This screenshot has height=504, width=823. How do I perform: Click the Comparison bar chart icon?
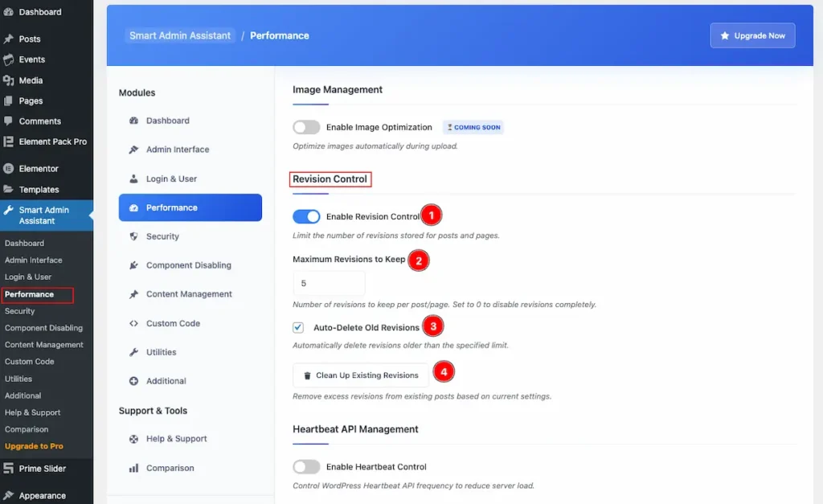coord(134,468)
